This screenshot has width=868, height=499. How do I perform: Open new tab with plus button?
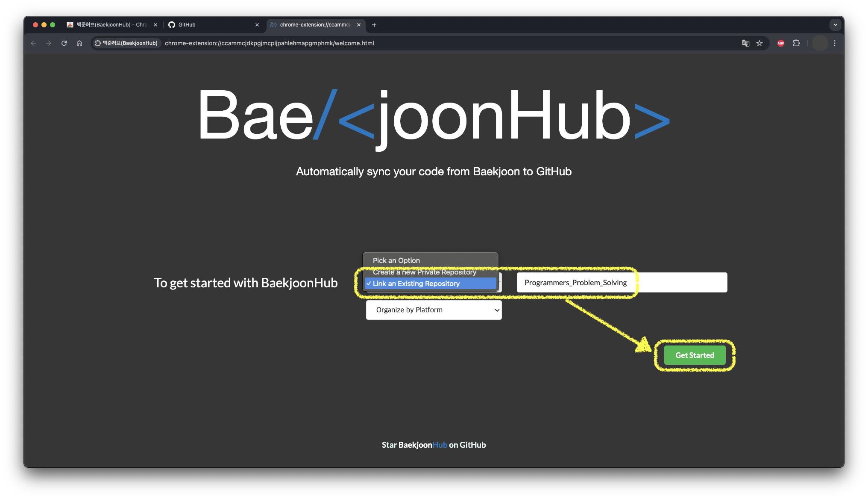pos(374,25)
